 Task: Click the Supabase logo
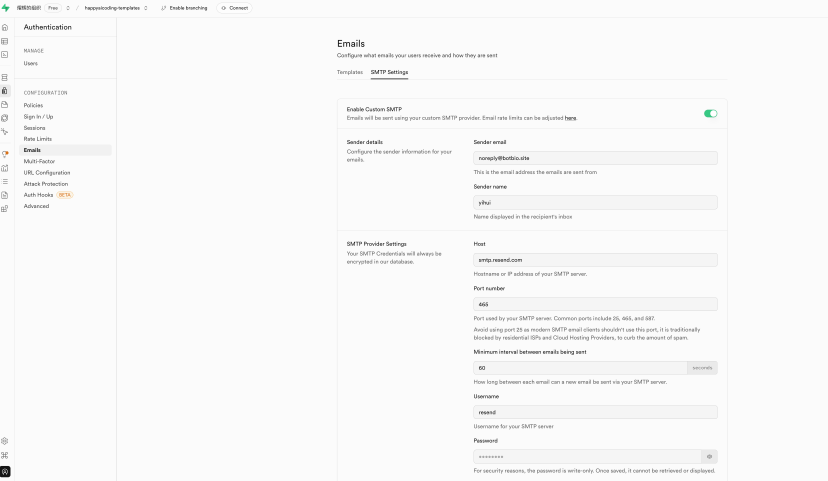coord(6,8)
